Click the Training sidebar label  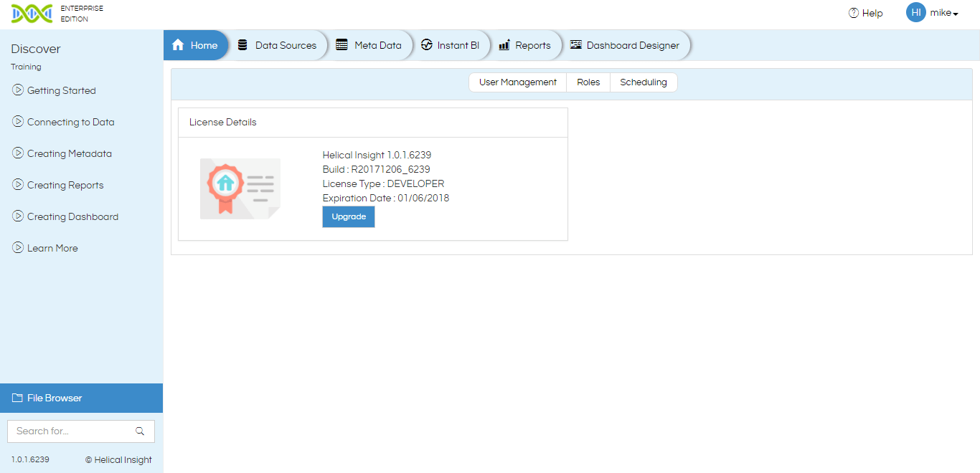[x=26, y=67]
